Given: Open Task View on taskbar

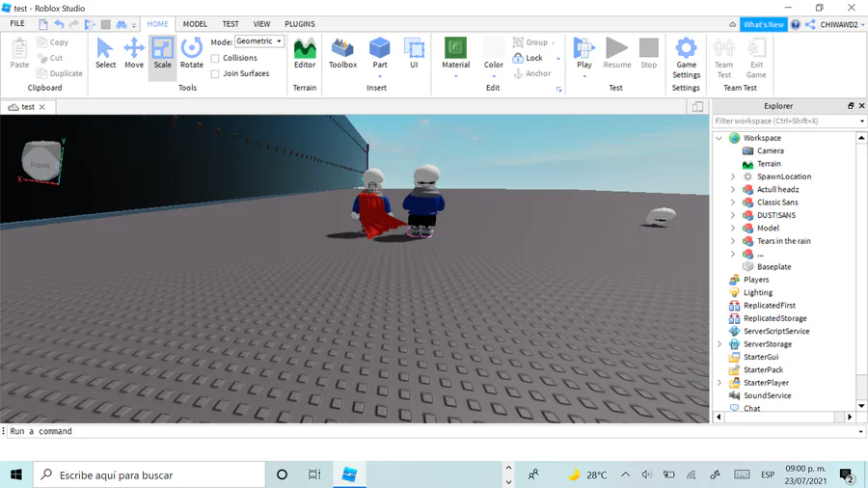Looking at the screenshot, I should [x=314, y=474].
